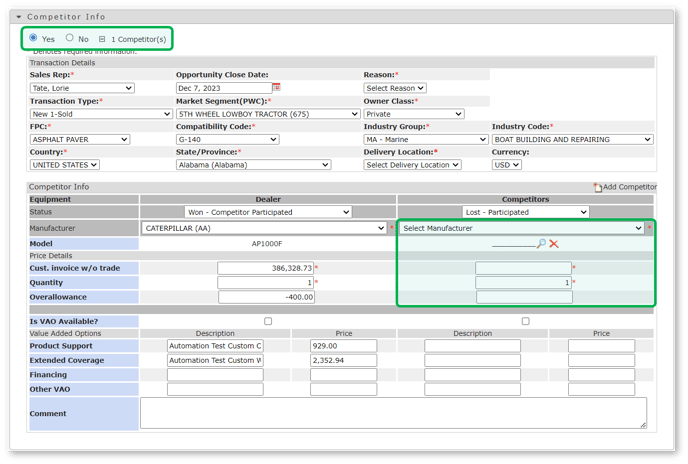Select the Yes radio button

pos(34,38)
